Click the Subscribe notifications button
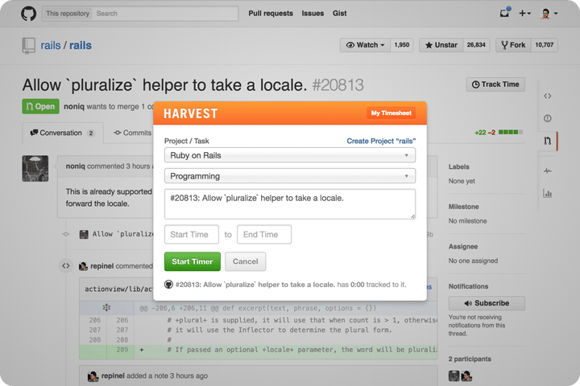580x386 pixels. tap(486, 303)
